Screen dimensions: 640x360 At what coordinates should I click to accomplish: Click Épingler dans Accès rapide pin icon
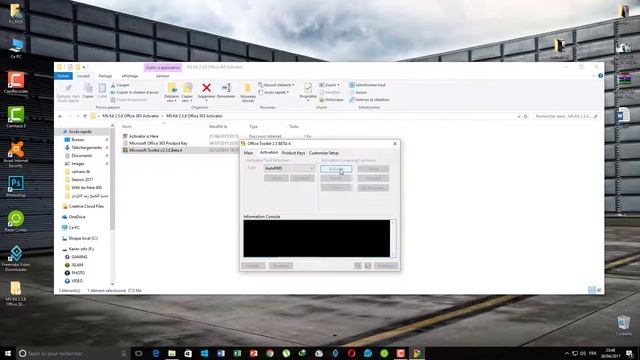coord(68,88)
